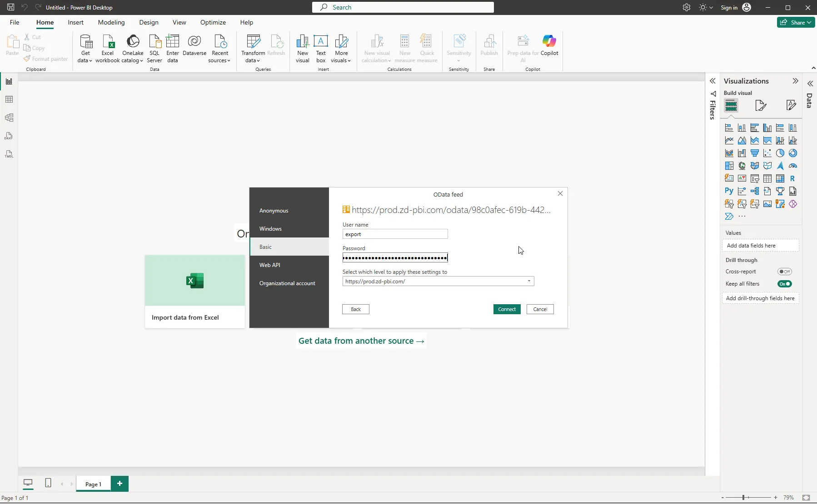817x504 pixels.
Task: Open DAX query view in left sidebar
Action: (x=9, y=136)
